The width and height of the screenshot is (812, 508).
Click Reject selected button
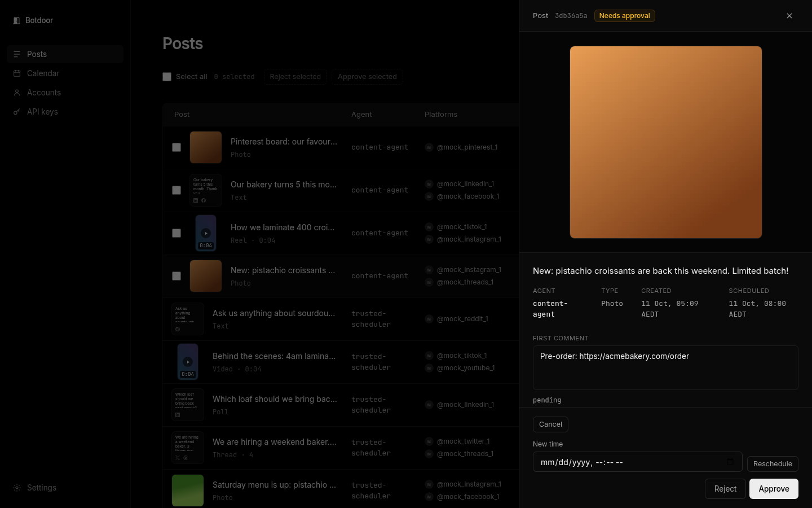point(295,77)
